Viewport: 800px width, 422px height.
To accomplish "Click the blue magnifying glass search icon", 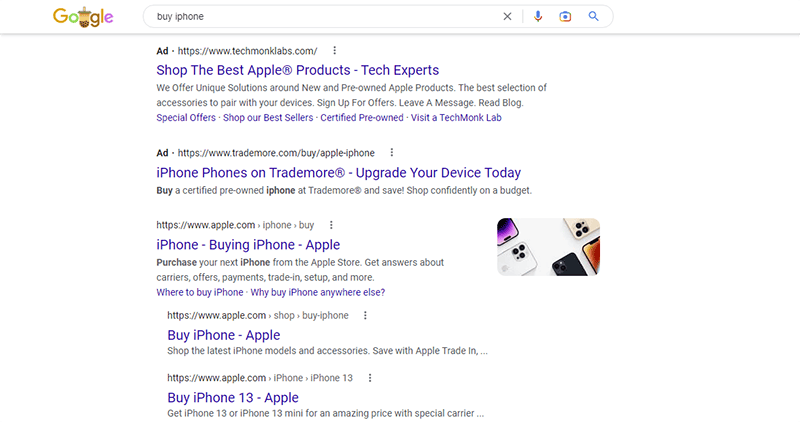I will [593, 16].
